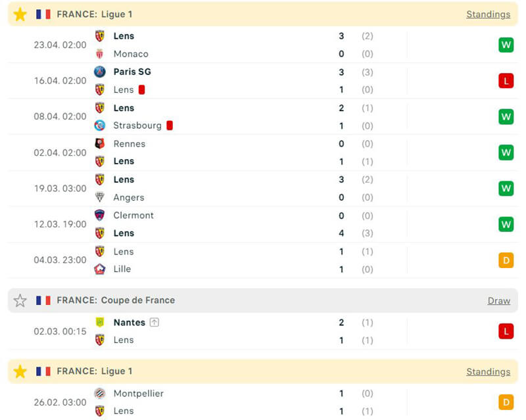Click the Paris SG club crest
Image resolution: width=526 pixels, height=420 pixels.
(x=100, y=72)
